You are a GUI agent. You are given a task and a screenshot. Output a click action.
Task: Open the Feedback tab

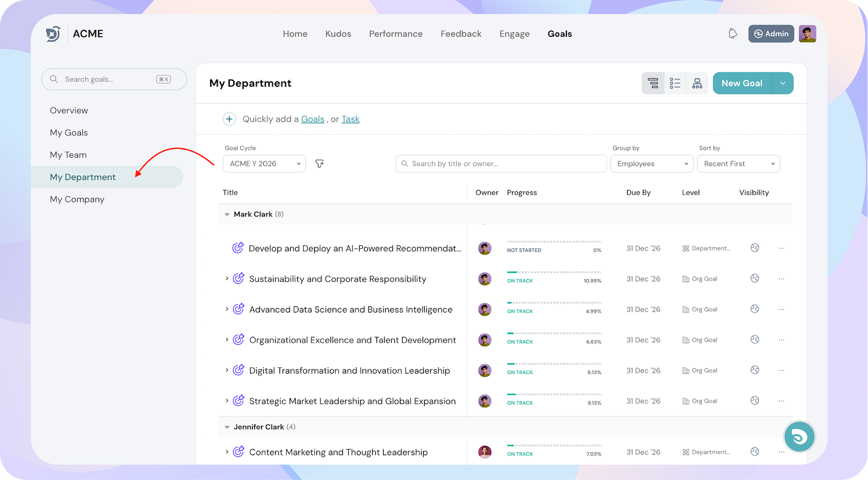[461, 34]
